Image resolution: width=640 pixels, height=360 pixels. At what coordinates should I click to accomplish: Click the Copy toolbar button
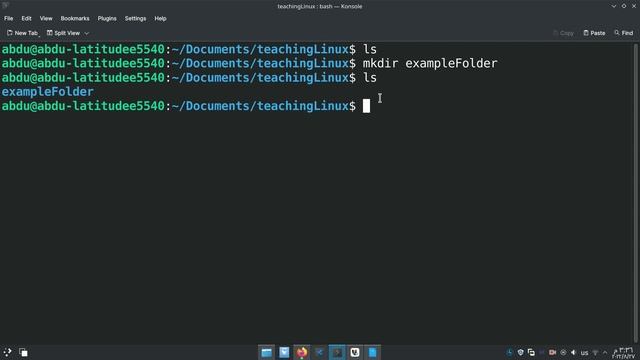(x=563, y=33)
